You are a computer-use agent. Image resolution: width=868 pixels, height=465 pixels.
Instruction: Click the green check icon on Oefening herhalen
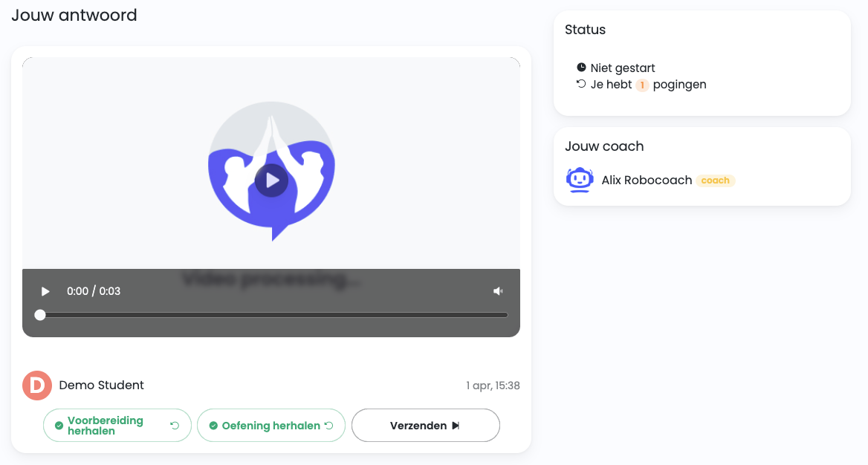coord(213,426)
